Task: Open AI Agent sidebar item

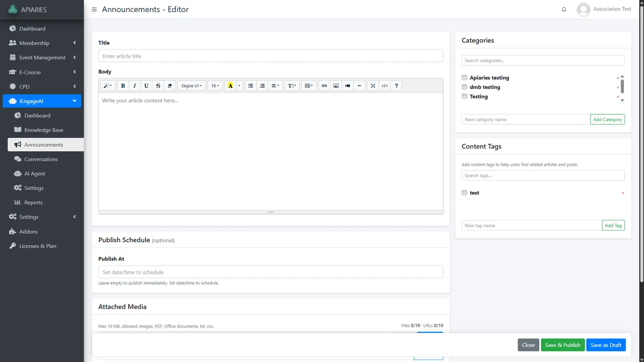Action: coord(45,173)
